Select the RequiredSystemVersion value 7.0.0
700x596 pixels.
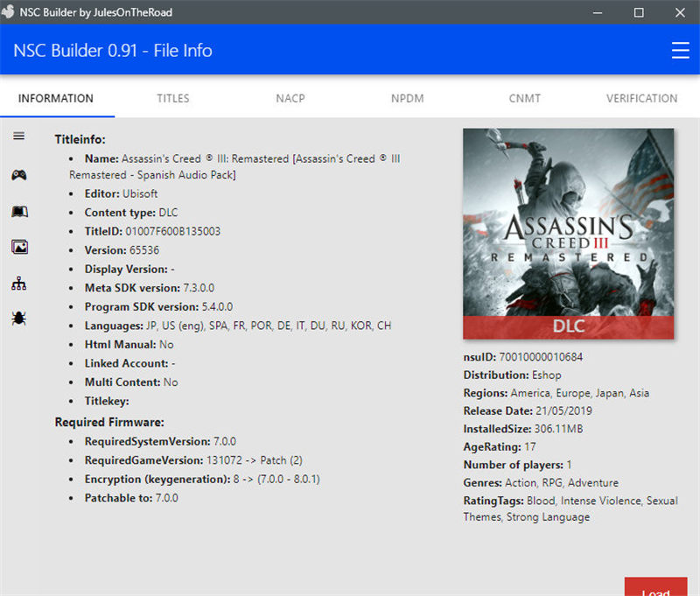coord(225,441)
